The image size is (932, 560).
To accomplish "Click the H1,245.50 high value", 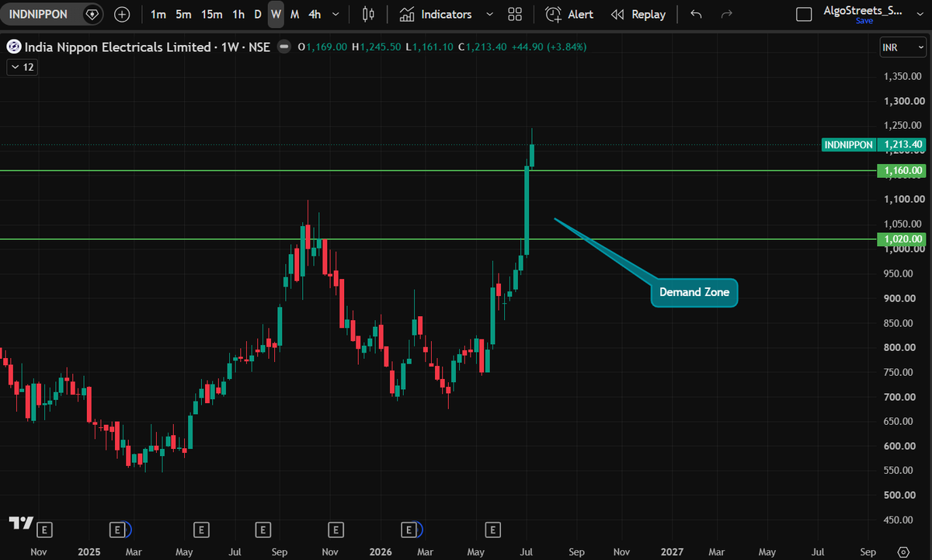I will 377,47.
